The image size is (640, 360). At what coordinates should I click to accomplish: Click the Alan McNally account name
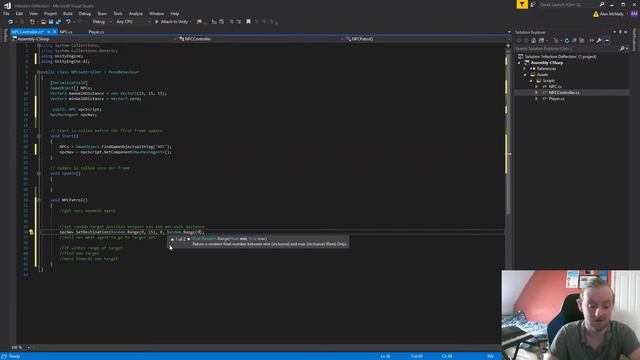(x=612, y=14)
